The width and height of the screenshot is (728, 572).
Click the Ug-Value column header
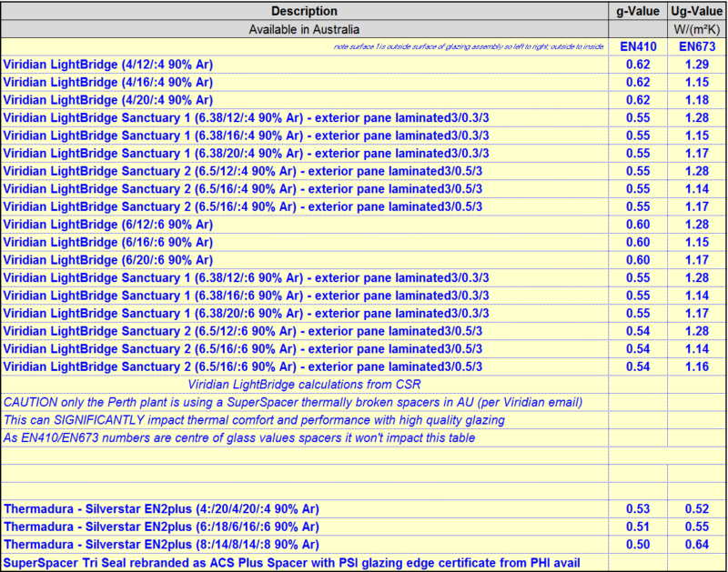coord(697,11)
